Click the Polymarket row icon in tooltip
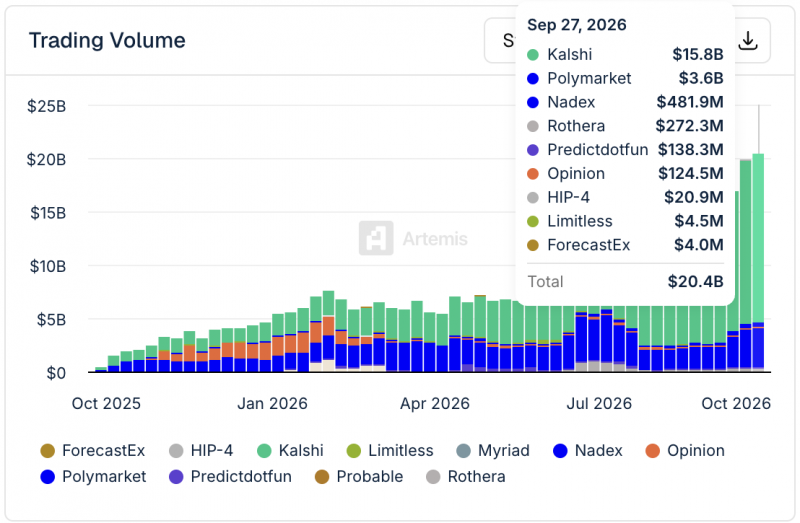The width and height of the screenshot is (800, 523). point(533,79)
